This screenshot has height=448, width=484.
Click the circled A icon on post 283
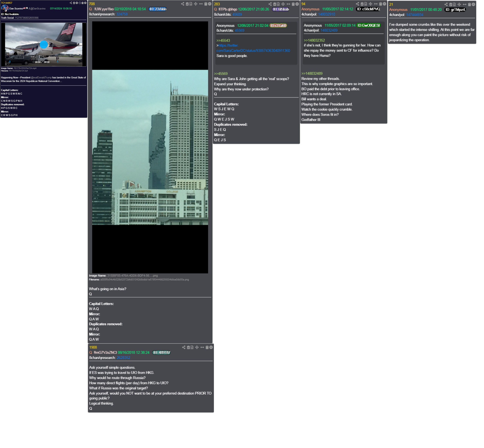[x=297, y=4]
